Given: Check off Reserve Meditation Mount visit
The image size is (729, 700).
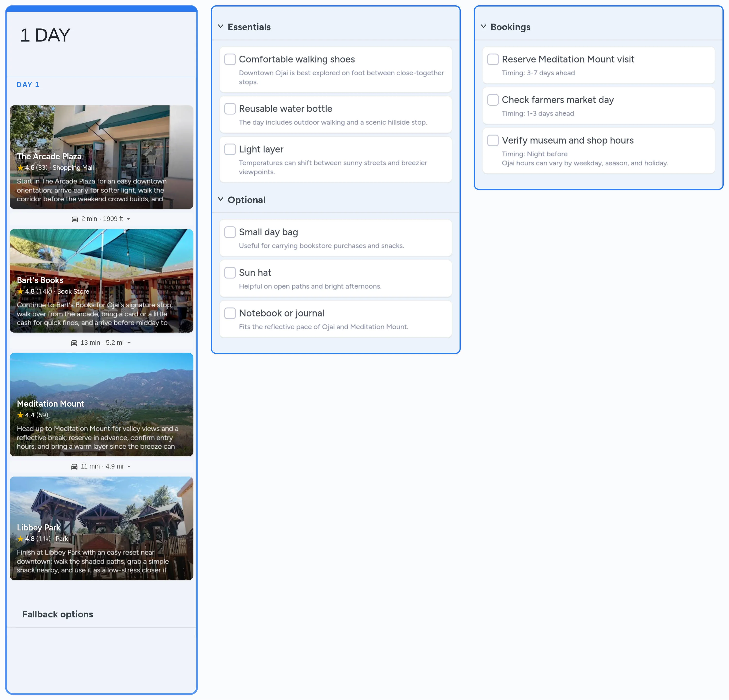Looking at the screenshot, I should click(x=493, y=59).
